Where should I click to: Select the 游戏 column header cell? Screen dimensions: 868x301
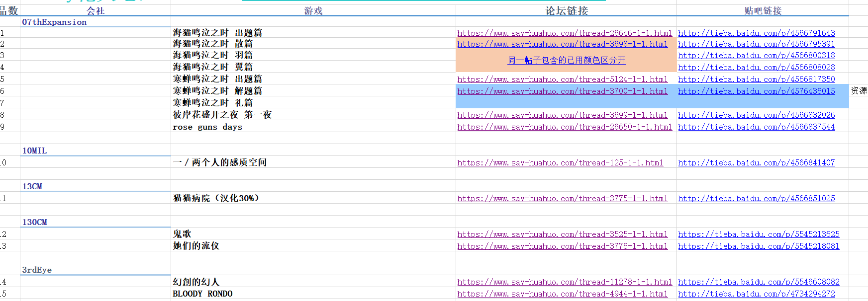[313, 10]
